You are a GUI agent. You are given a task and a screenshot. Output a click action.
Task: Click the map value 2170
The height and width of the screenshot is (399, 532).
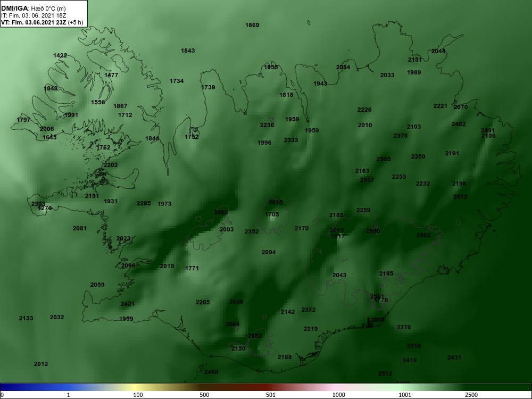click(x=302, y=228)
